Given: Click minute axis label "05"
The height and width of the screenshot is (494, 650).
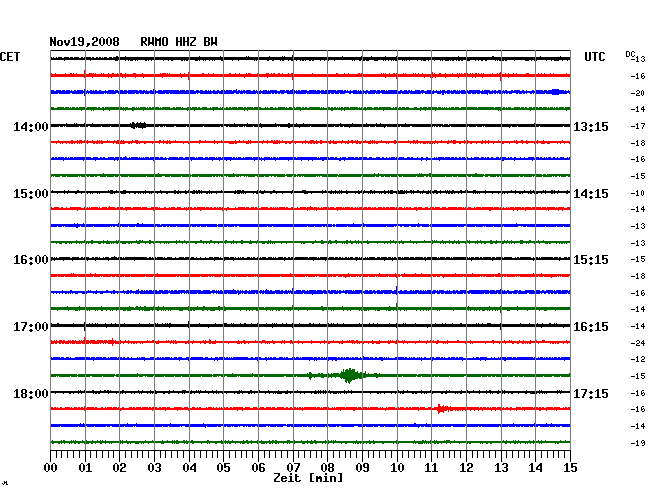Looking at the screenshot, I should 223,467.
